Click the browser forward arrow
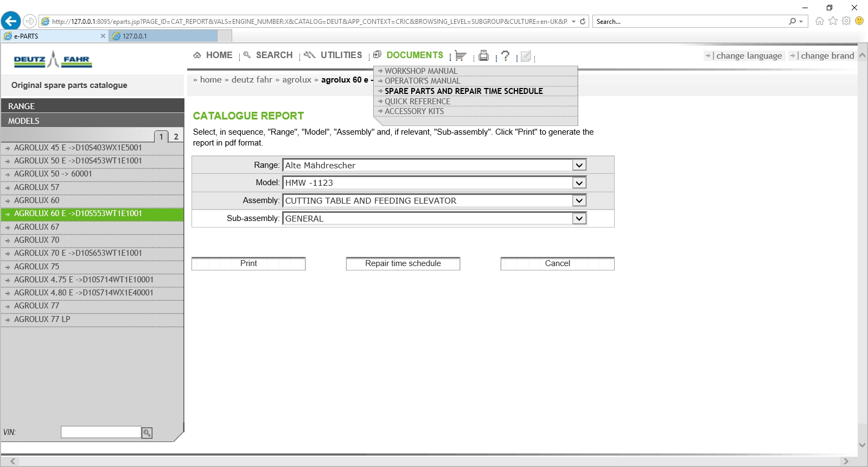This screenshot has height=467, width=868. click(x=30, y=21)
